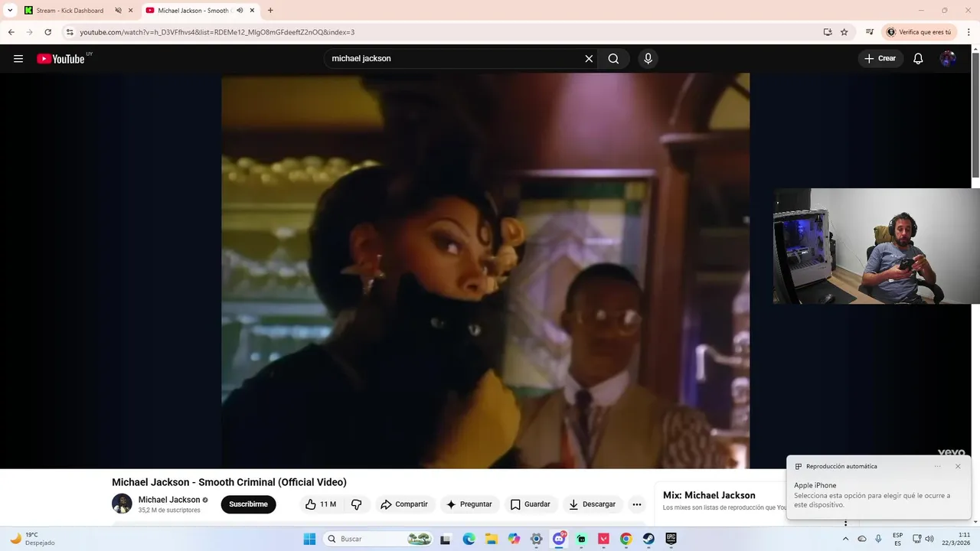The width and height of the screenshot is (980, 551).
Task: Open Valorant icon on taskbar
Action: [604, 539]
